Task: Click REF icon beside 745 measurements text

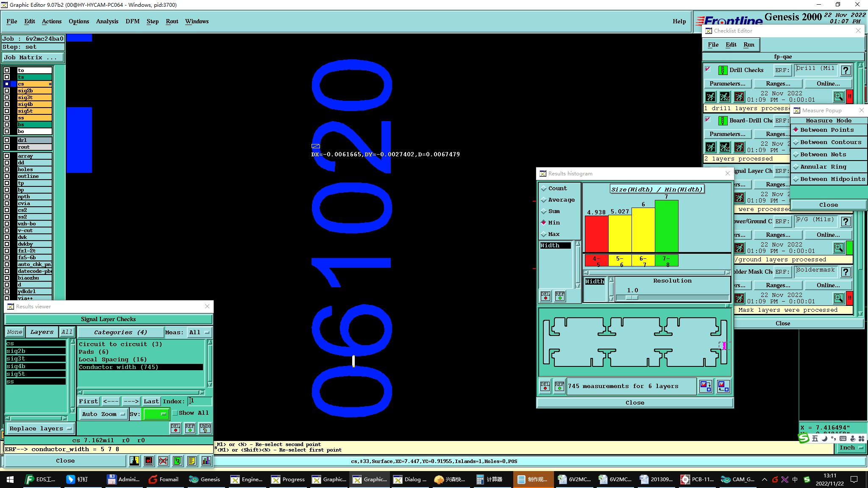Action: pyautogui.click(x=559, y=386)
